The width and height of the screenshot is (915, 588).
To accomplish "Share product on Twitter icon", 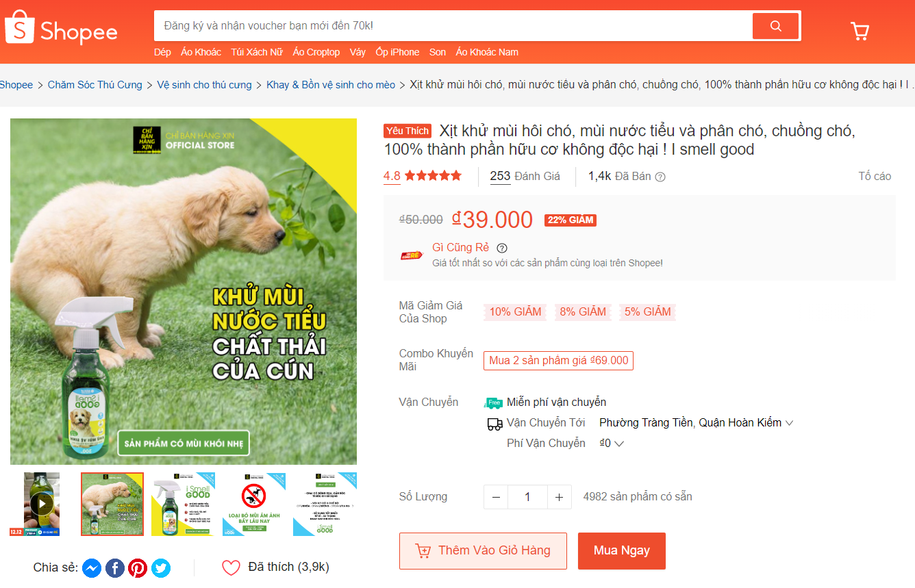I will point(161,568).
